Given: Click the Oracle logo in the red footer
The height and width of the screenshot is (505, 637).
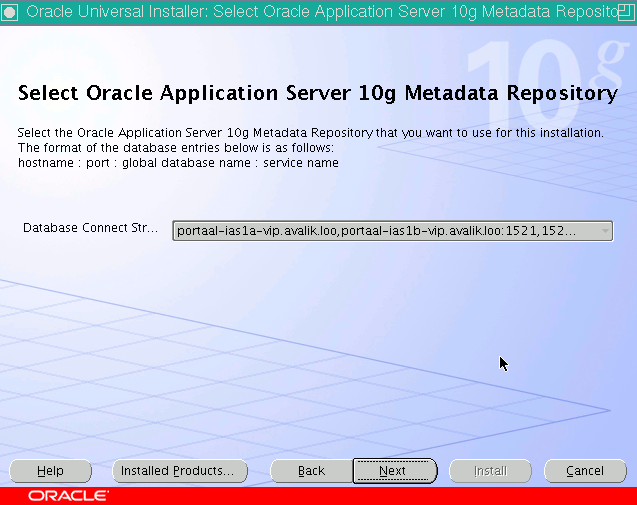Looking at the screenshot, I should tap(68, 496).
